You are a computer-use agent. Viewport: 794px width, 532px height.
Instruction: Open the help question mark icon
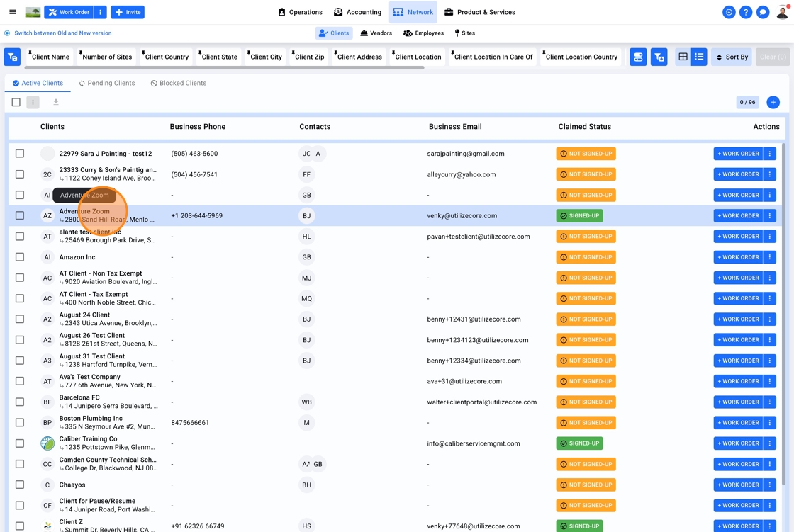pos(745,12)
